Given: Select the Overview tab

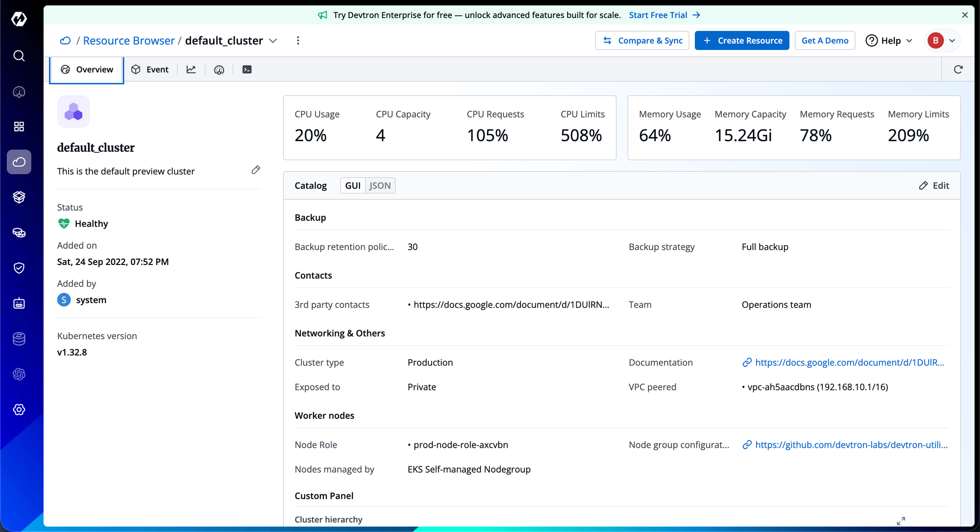Looking at the screenshot, I should coord(87,70).
